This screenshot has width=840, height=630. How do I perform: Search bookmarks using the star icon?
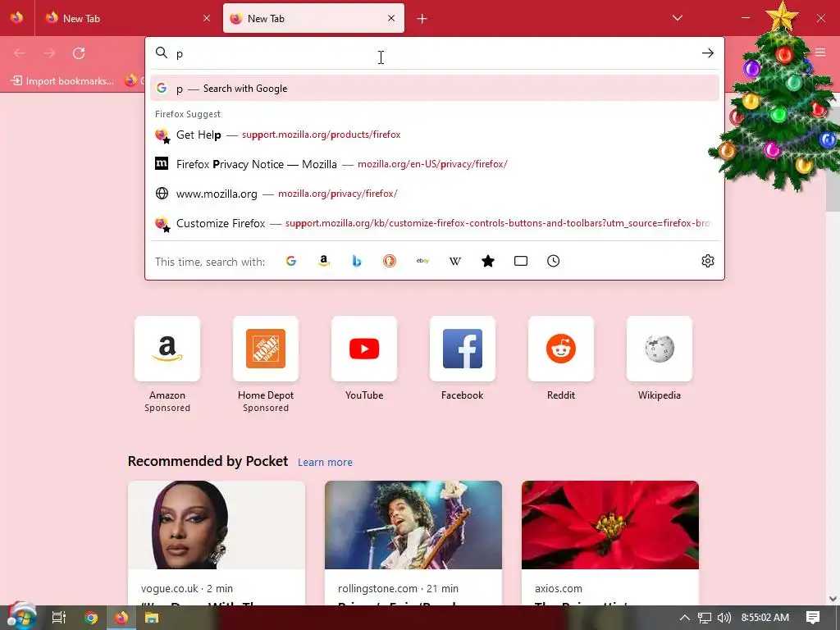tap(488, 261)
